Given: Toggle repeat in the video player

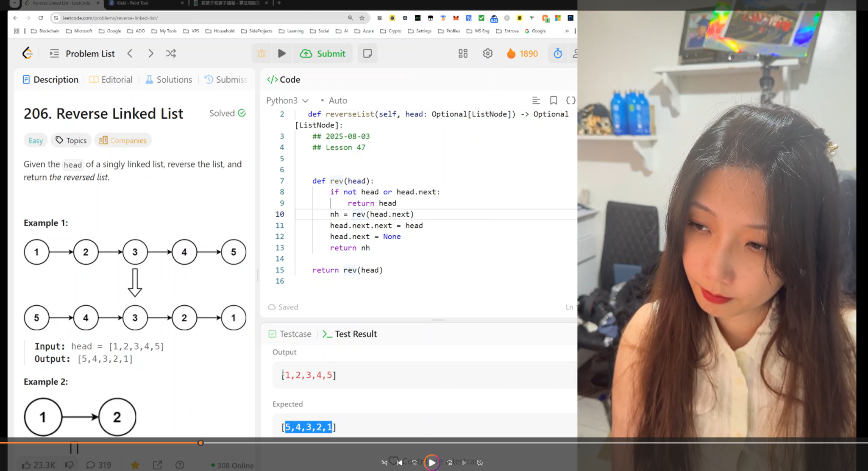Looking at the screenshot, I should tap(480, 463).
